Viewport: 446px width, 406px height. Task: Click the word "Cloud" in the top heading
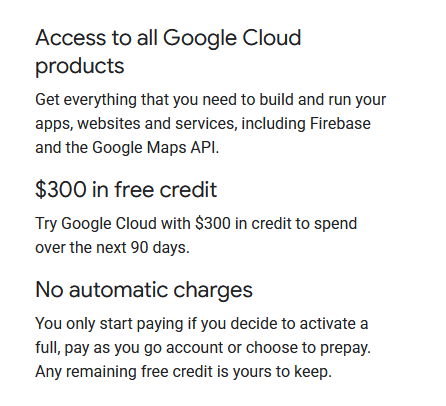coord(272,38)
